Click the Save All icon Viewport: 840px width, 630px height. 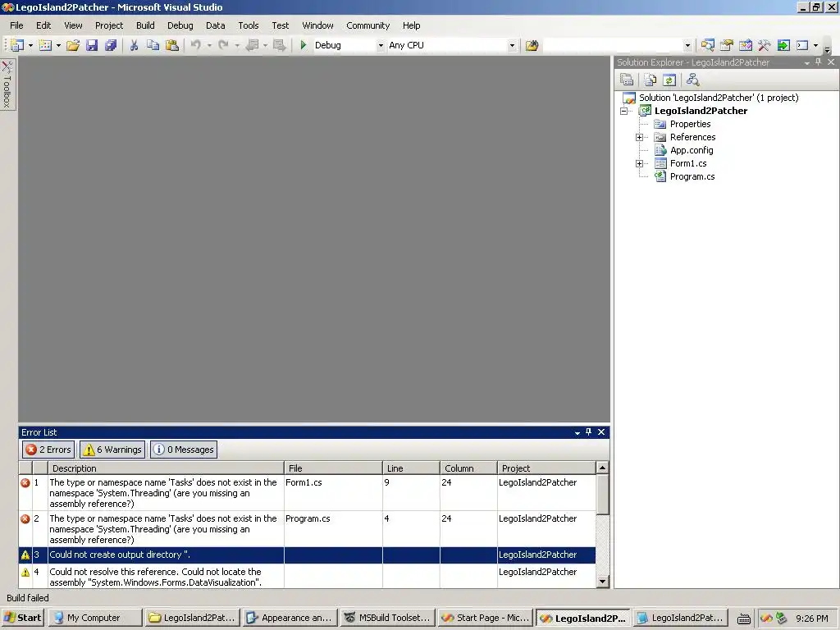111,46
